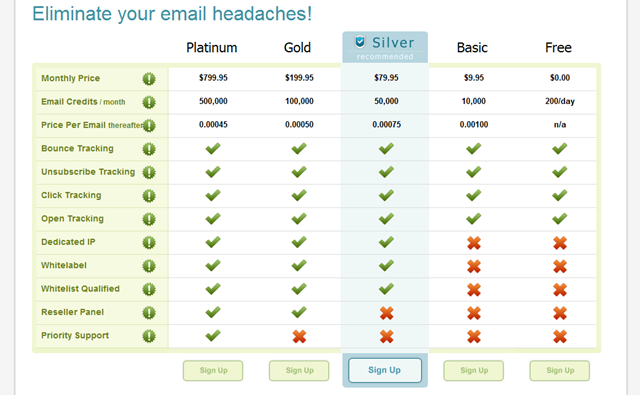Click the Silver shield badge icon

360,42
